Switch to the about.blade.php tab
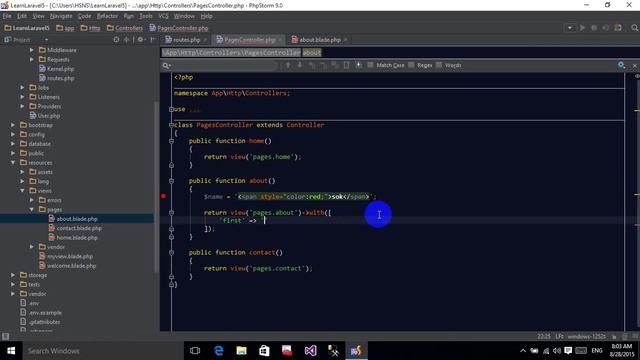 point(320,40)
